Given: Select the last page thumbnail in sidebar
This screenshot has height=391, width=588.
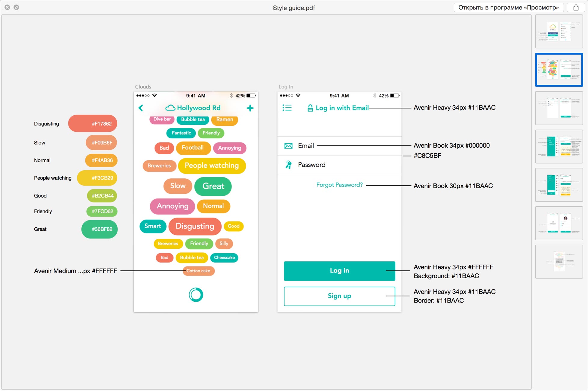Looking at the screenshot, I should click(559, 261).
